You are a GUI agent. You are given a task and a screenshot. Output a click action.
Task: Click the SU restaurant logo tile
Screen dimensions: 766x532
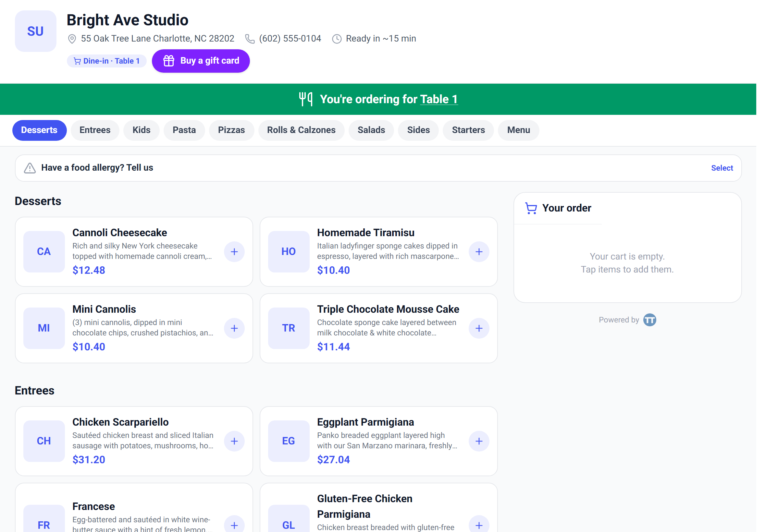point(36,31)
